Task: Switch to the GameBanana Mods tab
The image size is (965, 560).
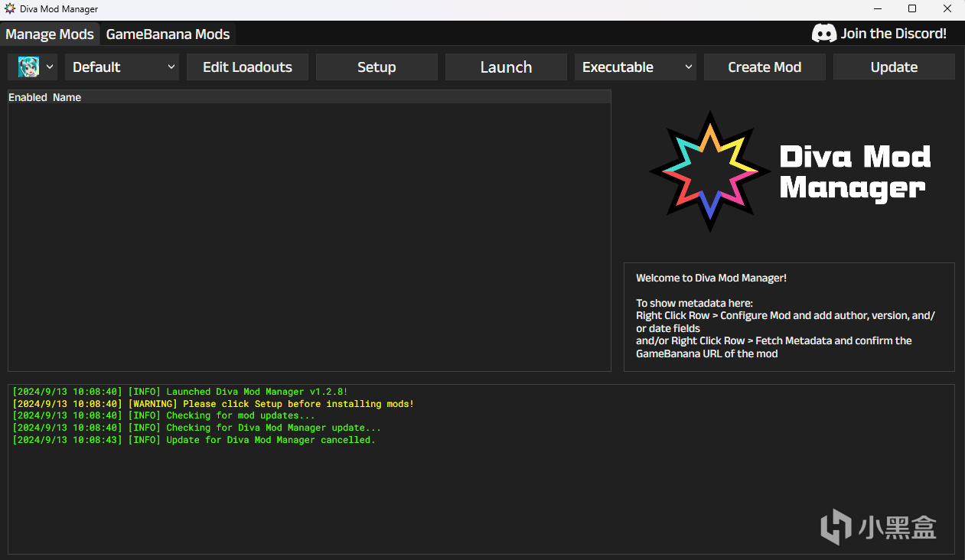Action: [x=168, y=34]
